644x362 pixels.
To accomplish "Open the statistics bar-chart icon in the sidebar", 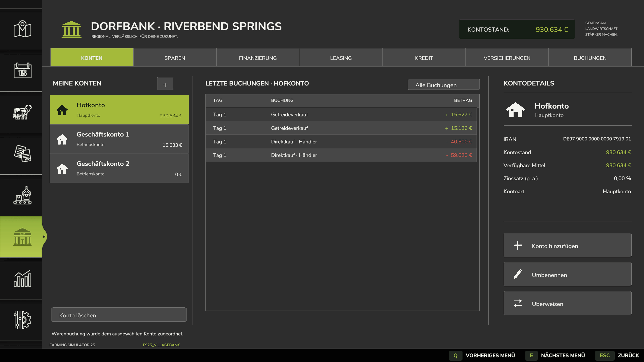I will point(22,278).
